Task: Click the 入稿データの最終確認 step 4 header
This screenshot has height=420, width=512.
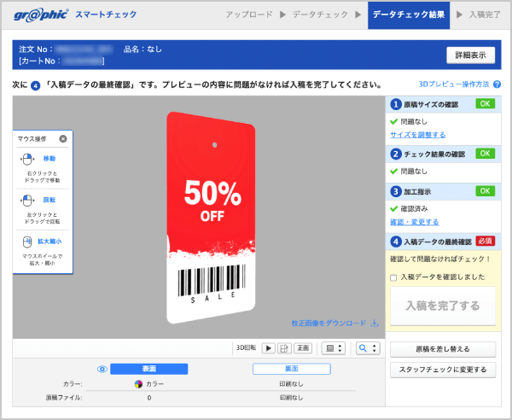Action: (x=443, y=242)
